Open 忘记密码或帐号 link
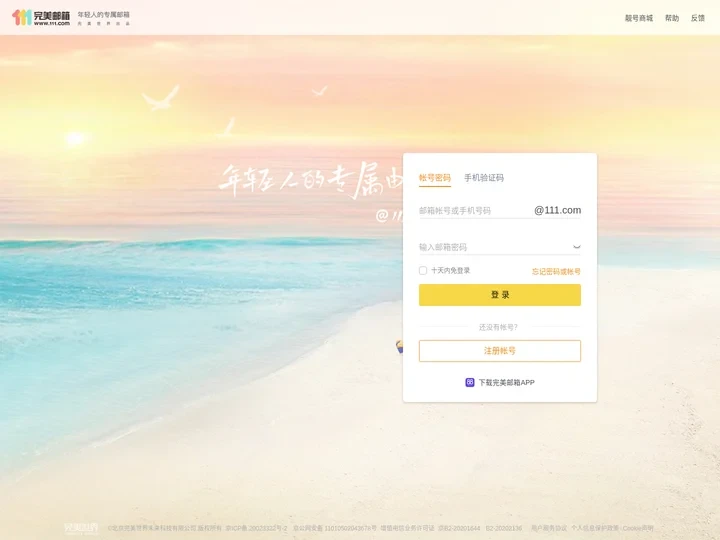This screenshot has width=720, height=540. (556, 271)
